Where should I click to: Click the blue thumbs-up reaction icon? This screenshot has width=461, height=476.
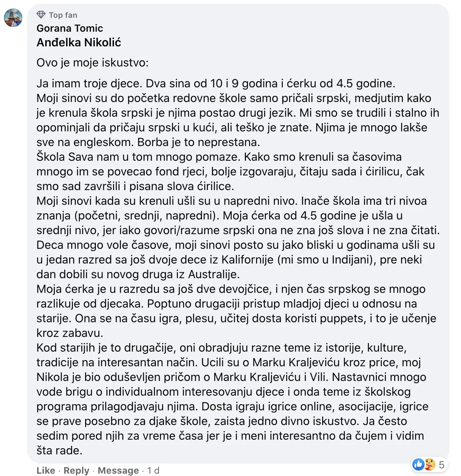(418, 464)
